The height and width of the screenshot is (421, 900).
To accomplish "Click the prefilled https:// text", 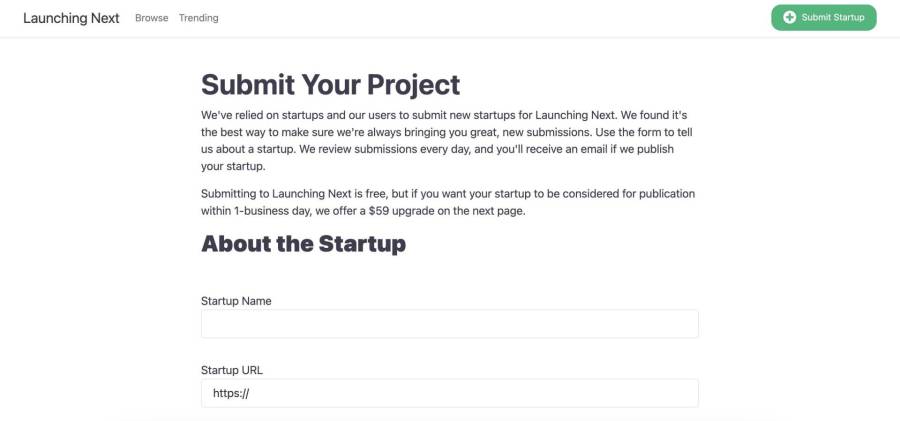I will click(230, 393).
